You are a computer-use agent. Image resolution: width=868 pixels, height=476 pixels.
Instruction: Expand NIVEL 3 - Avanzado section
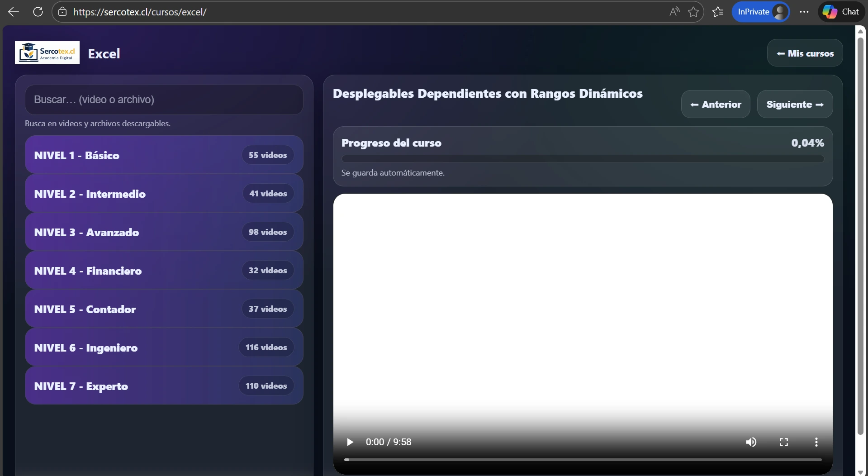(x=164, y=232)
